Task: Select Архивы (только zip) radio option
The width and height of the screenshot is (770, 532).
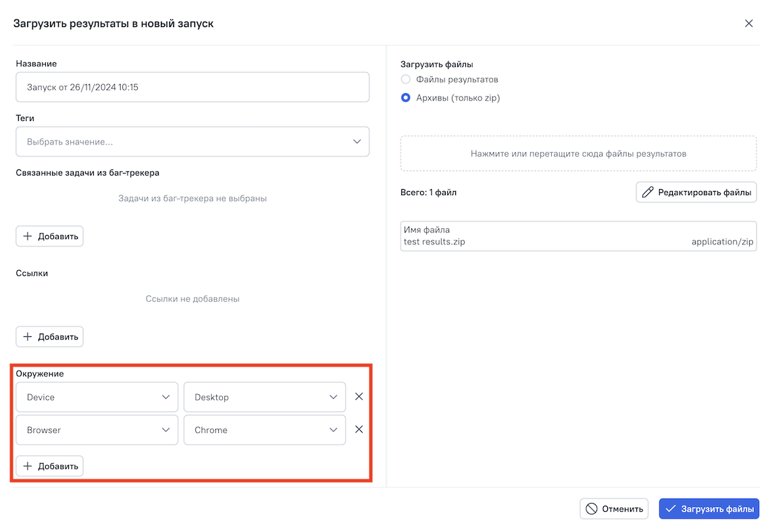Action: click(x=406, y=98)
